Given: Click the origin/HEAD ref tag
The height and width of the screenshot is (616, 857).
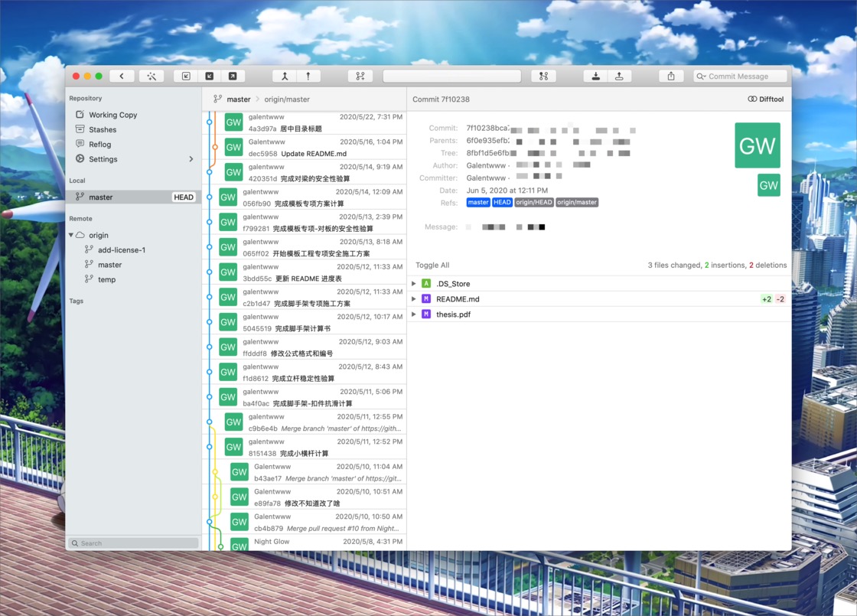Looking at the screenshot, I should pyautogui.click(x=534, y=202).
